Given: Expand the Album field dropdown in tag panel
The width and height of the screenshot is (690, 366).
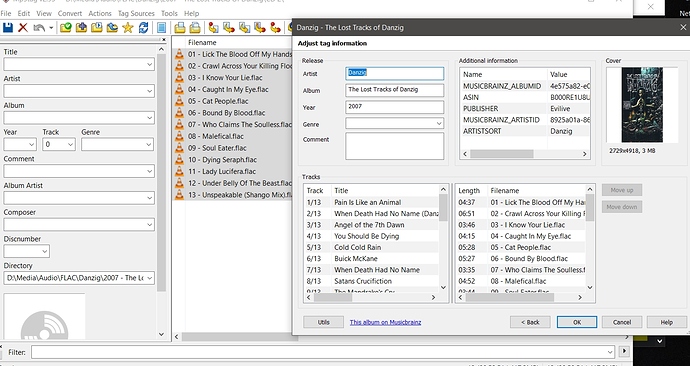Looking at the screenshot, I should point(150,118).
